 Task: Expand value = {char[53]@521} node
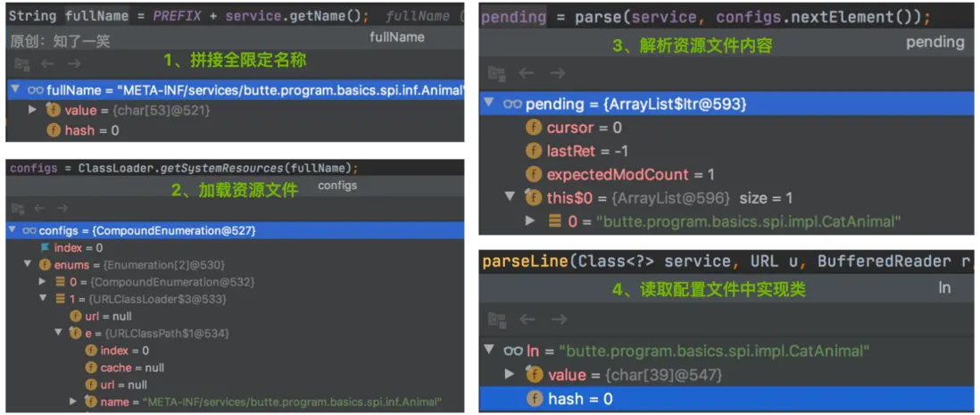point(33,111)
